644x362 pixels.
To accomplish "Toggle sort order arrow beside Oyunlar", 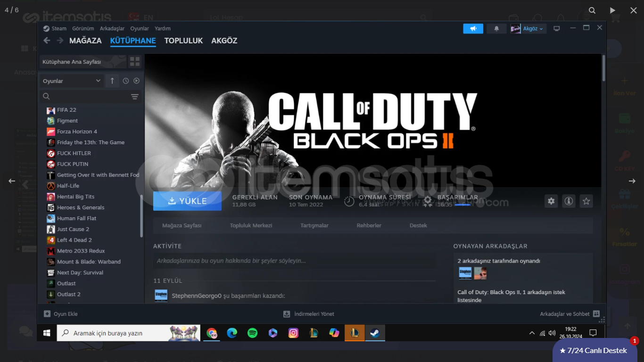I will [112, 81].
